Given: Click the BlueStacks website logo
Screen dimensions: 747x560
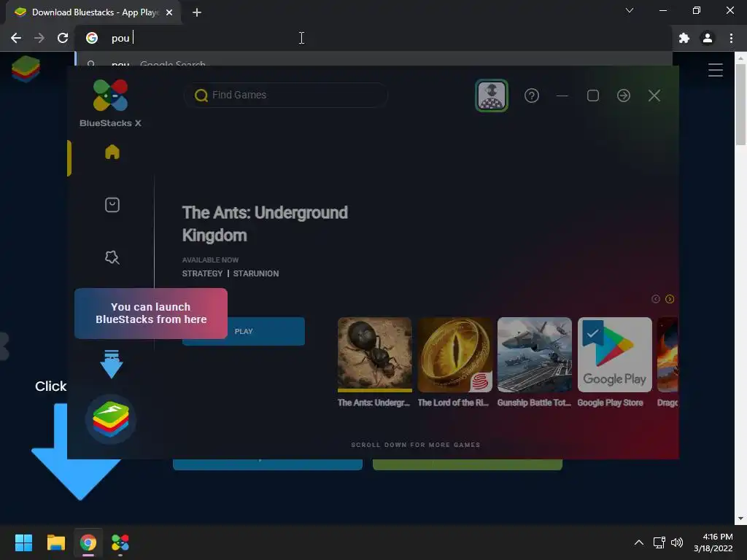Looking at the screenshot, I should 26,69.
